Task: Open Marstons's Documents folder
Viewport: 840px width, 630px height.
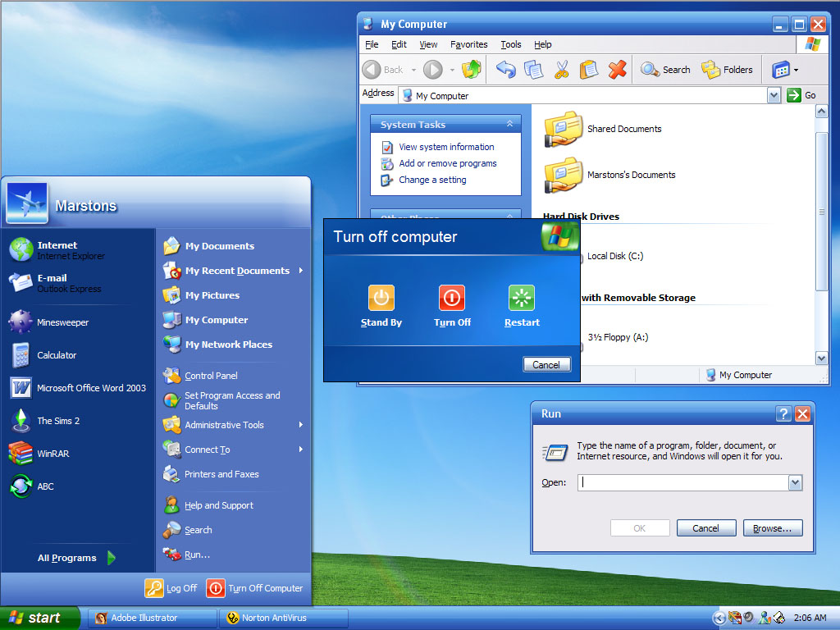Action: coord(610,175)
